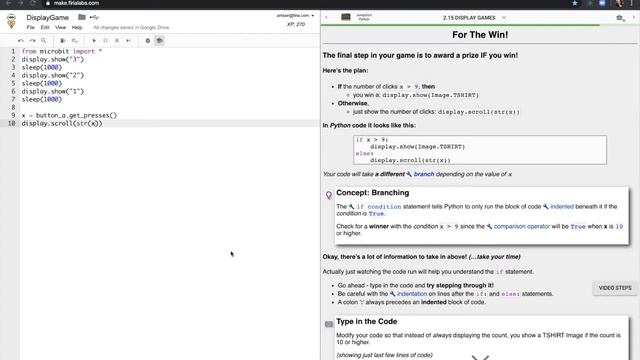
Task: Open the search magnifier tool
Action: click(43, 40)
